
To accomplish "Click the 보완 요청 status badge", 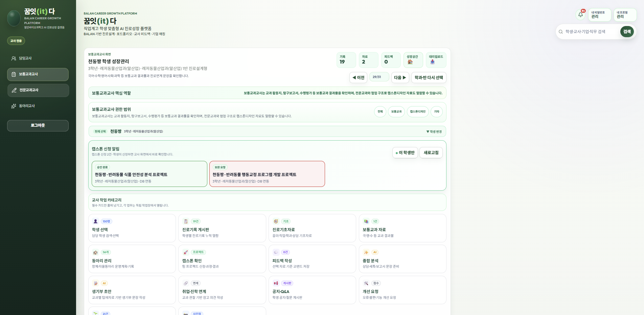I will tap(220, 167).
